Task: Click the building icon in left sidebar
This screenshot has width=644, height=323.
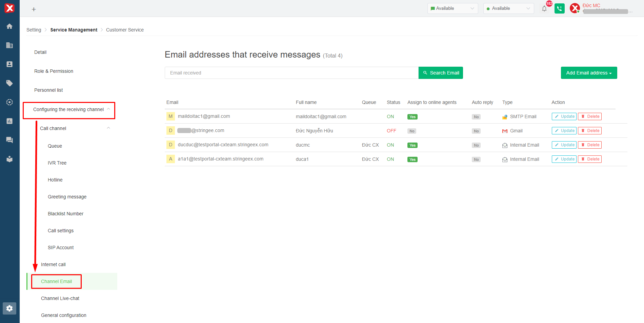Action: point(9,45)
